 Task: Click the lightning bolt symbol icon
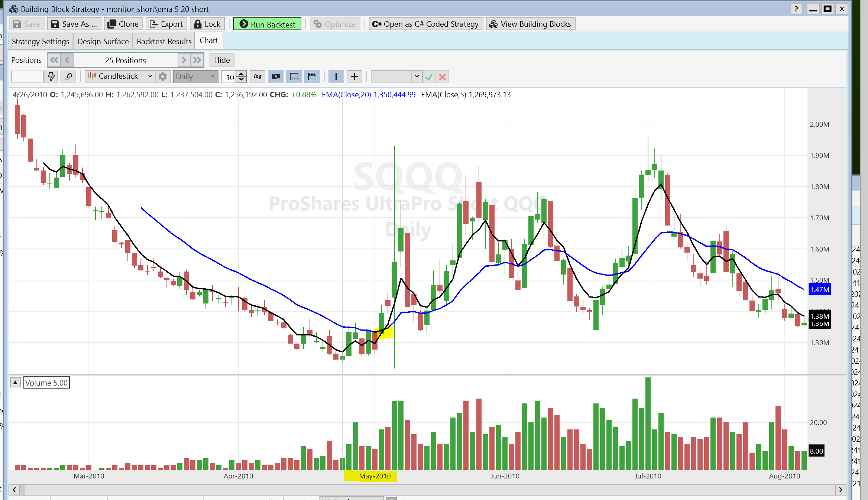(x=51, y=77)
